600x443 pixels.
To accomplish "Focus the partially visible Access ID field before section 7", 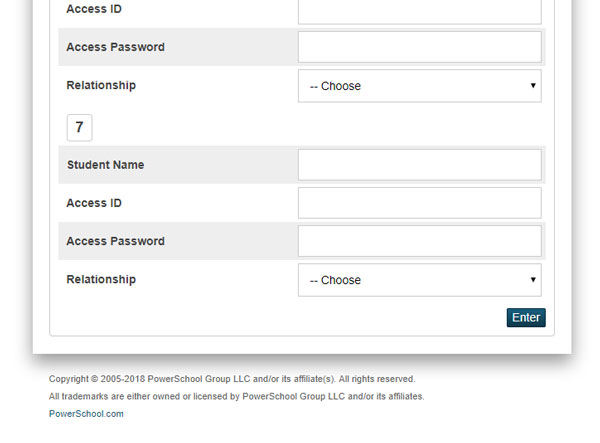I will click(419, 11).
